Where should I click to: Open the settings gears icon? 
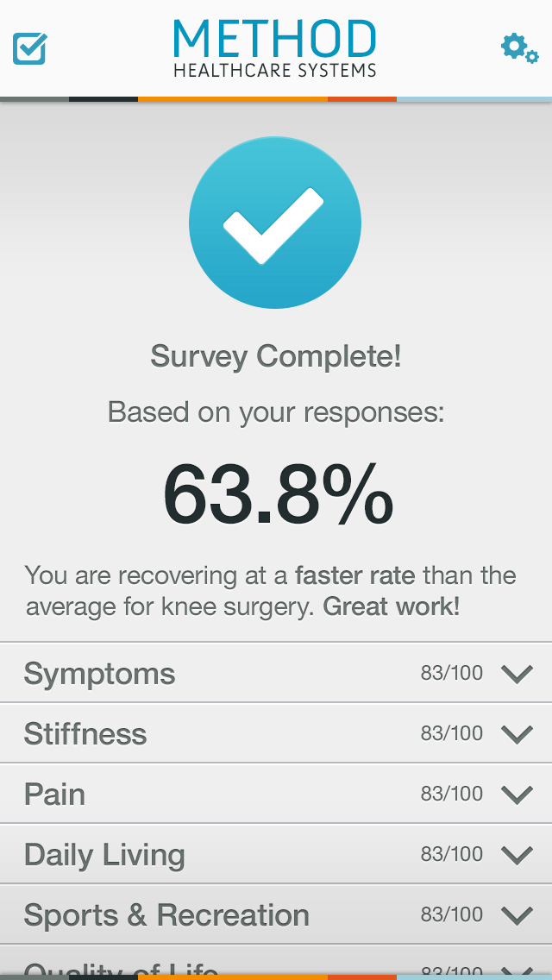click(x=519, y=49)
